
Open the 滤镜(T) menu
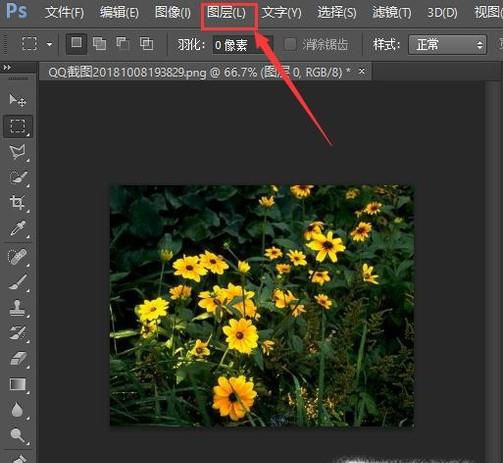pyautogui.click(x=392, y=13)
